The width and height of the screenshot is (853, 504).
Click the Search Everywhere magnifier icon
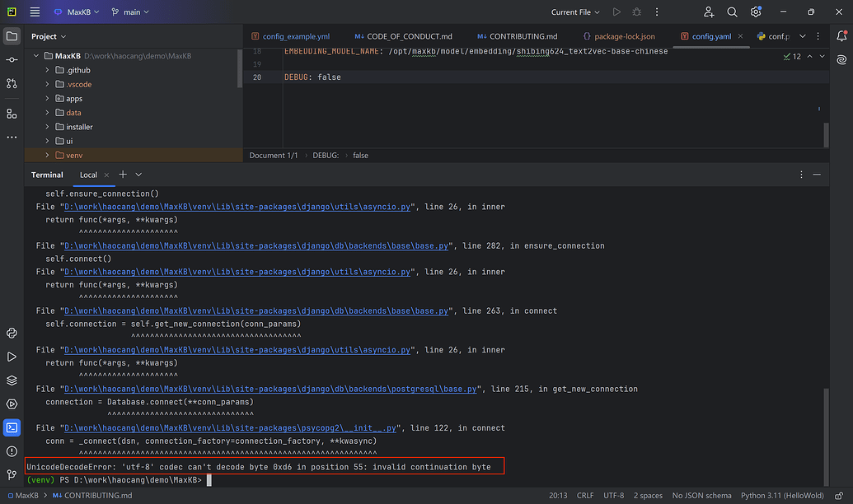coord(732,12)
